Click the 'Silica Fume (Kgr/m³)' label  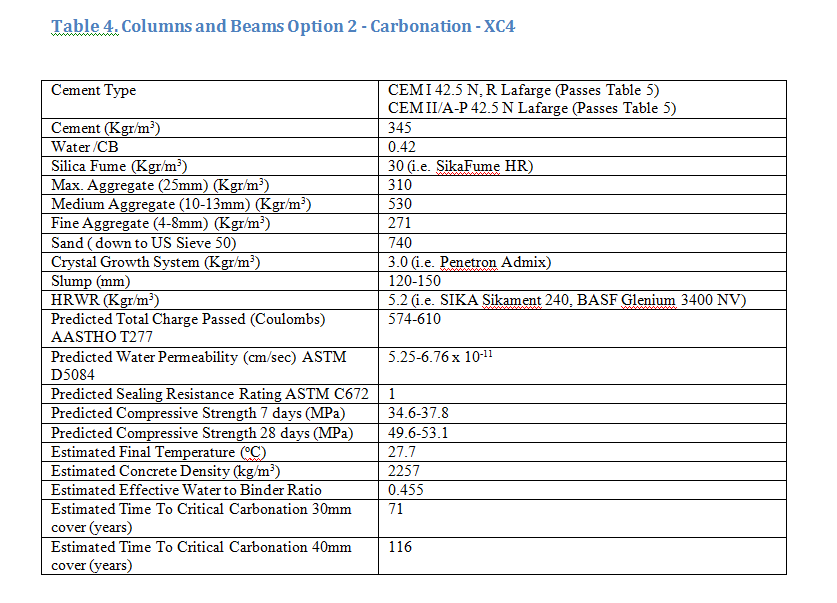pyautogui.click(x=119, y=166)
